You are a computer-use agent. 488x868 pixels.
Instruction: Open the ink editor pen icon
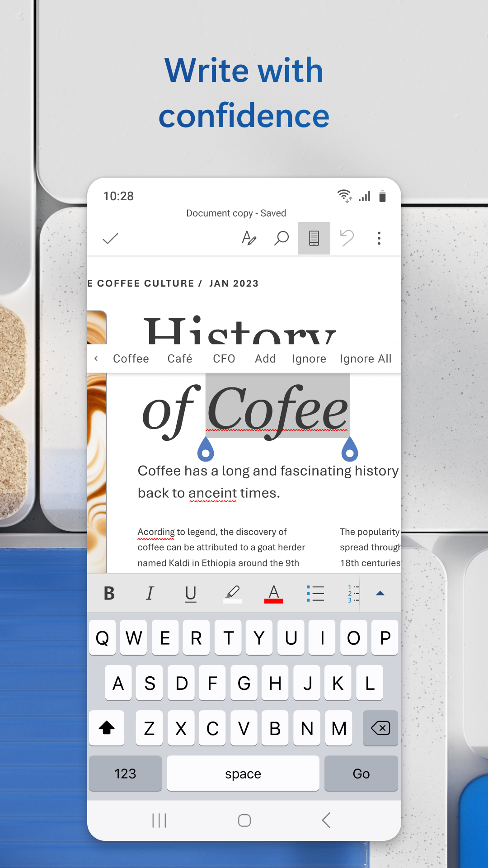(x=249, y=238)
